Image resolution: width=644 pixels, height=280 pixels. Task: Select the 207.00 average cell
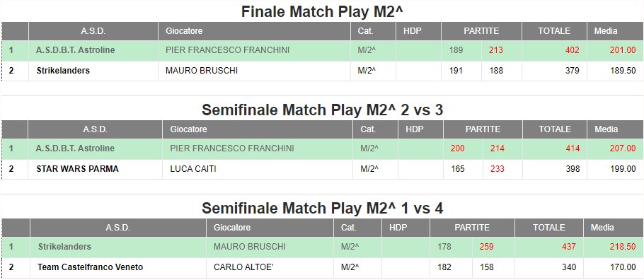623,148
